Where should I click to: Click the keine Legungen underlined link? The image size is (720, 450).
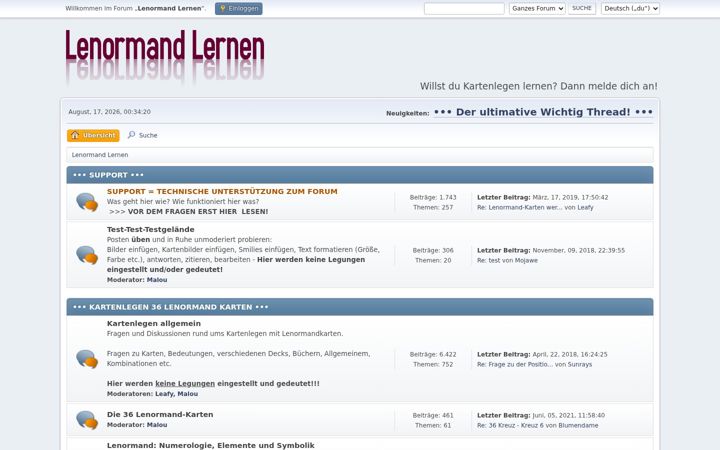(185, 383)
